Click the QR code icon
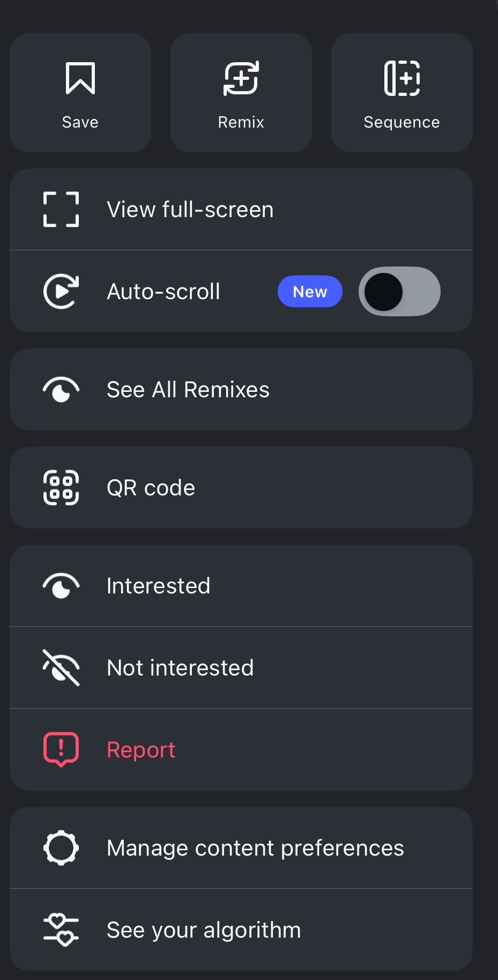 [61, 488]
